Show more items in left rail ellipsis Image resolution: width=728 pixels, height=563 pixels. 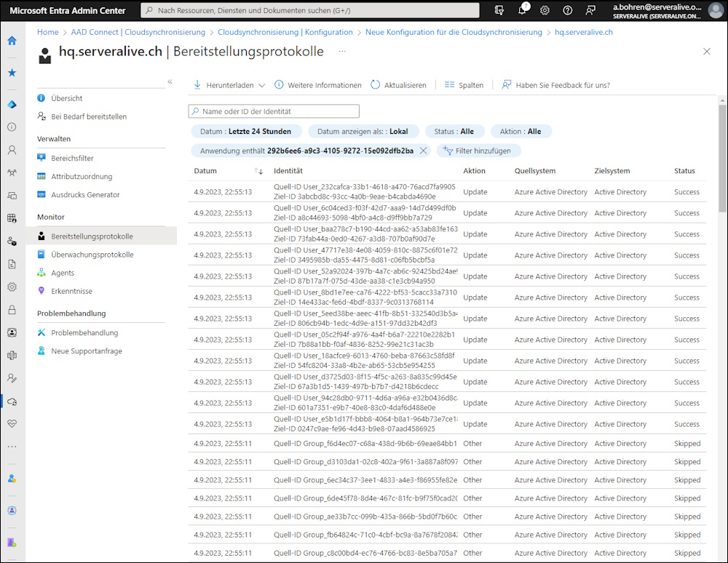pyautogui.click(x=12, y=447)
